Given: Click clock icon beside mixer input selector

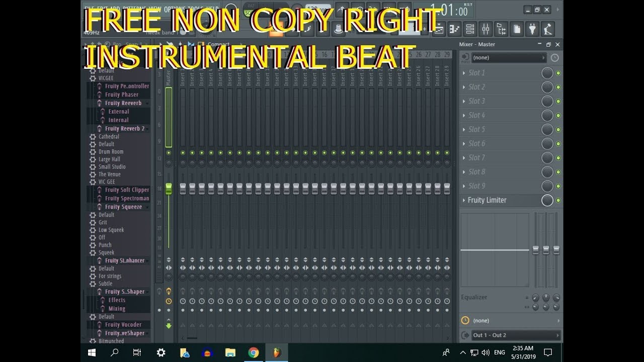Looking at the screenshot, I should coord(554,58).
